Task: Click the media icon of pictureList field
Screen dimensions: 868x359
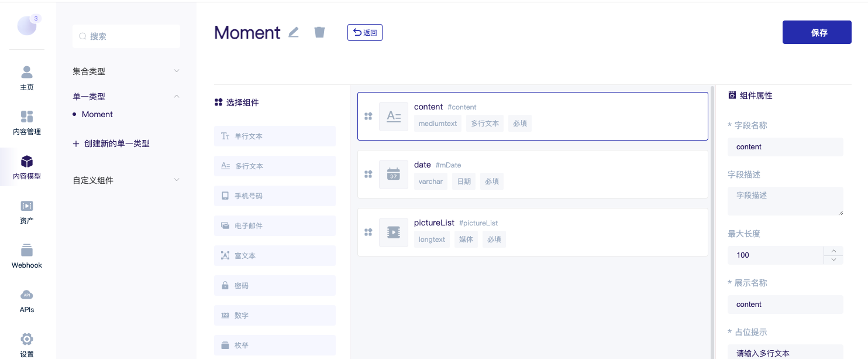Action: coord(394,233)
